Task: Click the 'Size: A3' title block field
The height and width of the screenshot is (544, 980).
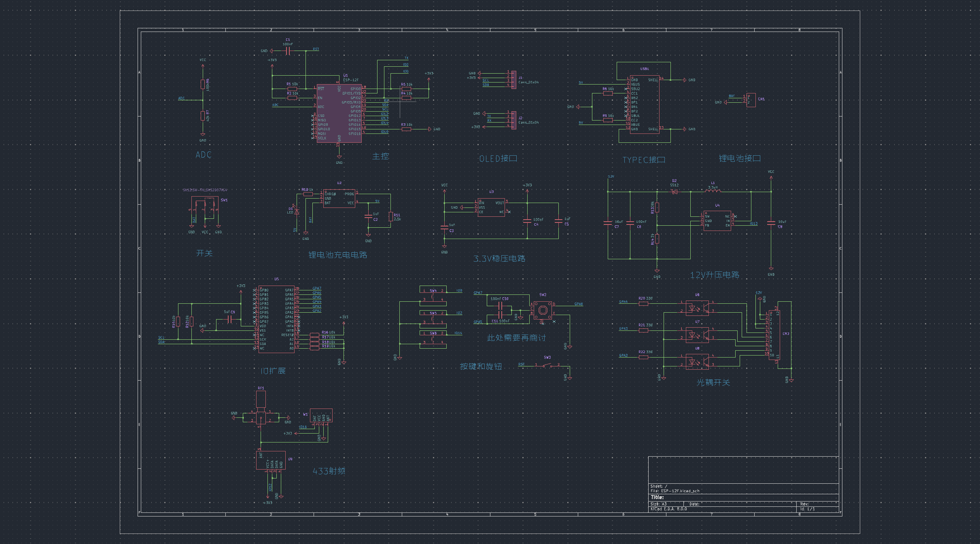Action: tap(658, 504)
